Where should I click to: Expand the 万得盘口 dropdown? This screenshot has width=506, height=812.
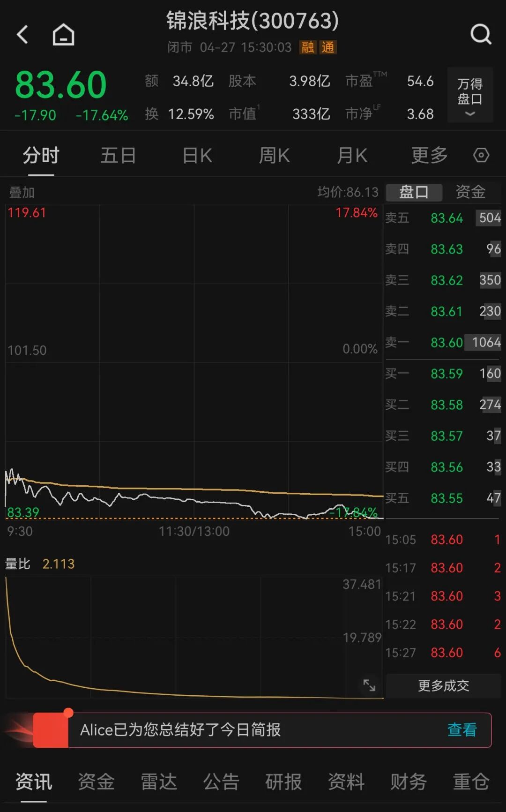tap(469, 96)
